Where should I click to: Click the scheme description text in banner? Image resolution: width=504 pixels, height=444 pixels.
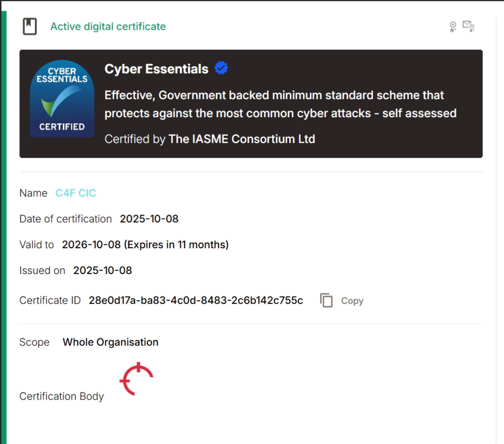[280, 104]
